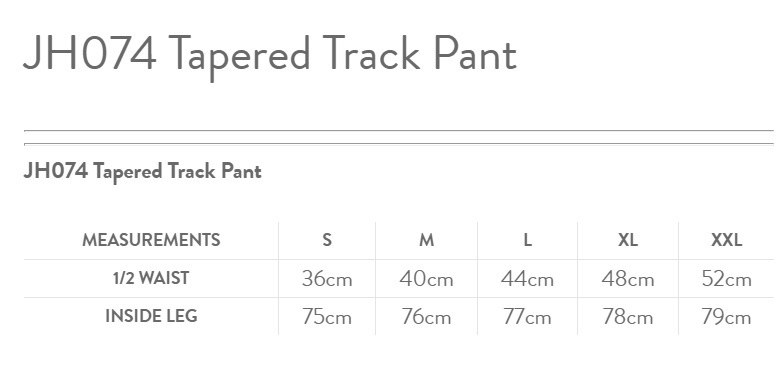Click the 76cm inside leg value
The image size is (781, 384).
426,317
